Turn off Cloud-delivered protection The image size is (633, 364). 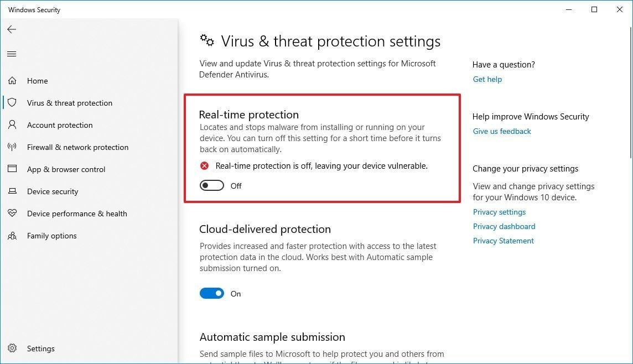(212, 293)
